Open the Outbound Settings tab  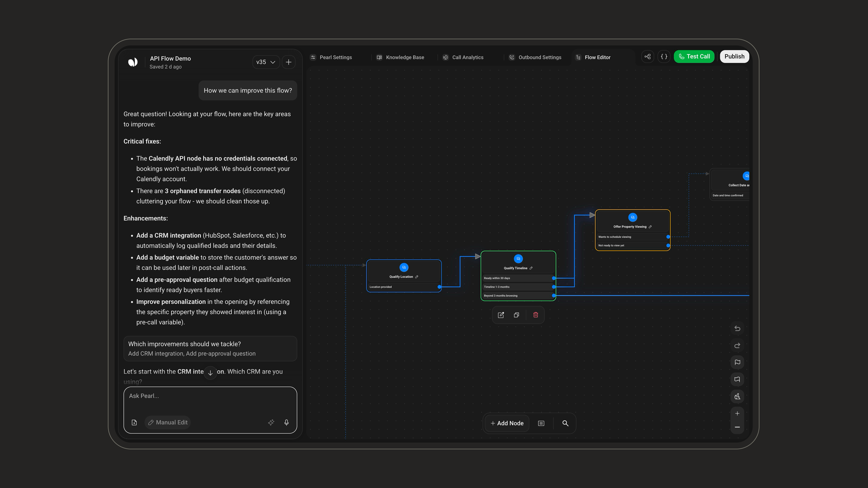pos(535,57)
